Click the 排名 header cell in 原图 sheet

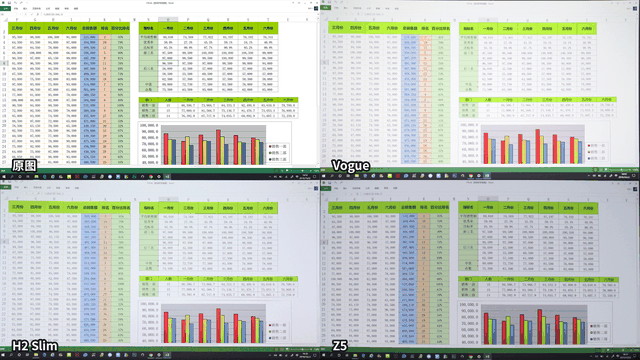pos(104,29)
